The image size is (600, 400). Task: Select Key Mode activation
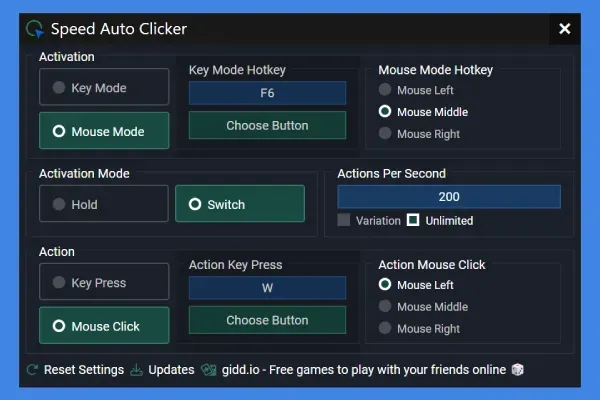coord(104,87)
